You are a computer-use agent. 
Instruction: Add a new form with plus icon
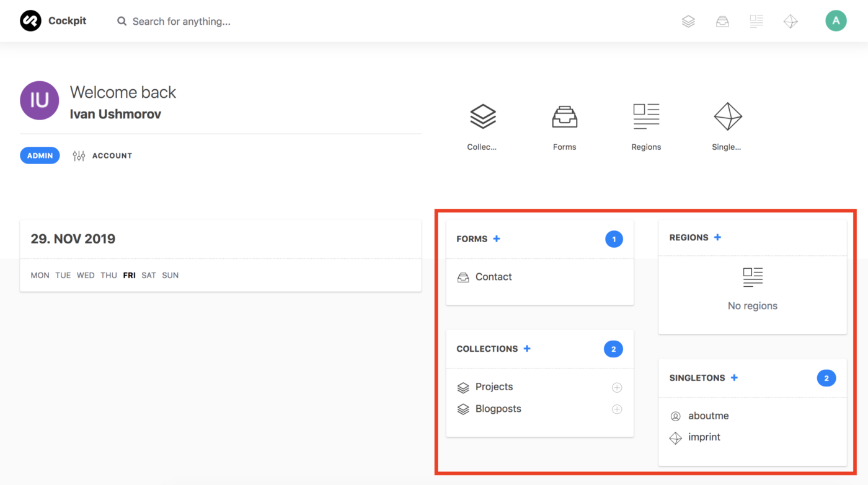coord(497,238)
